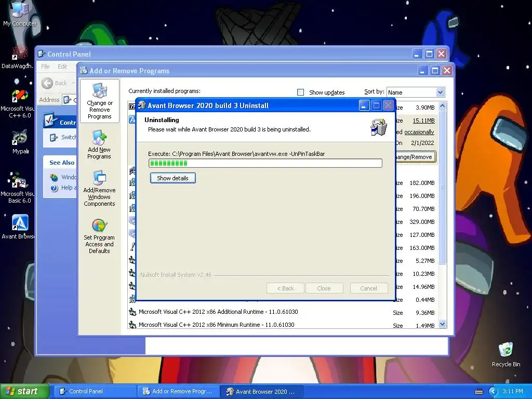This screenshot has height=399, width=532.
Task: Open Avant Browser desktop shortcut
Action: coord(19,227)
